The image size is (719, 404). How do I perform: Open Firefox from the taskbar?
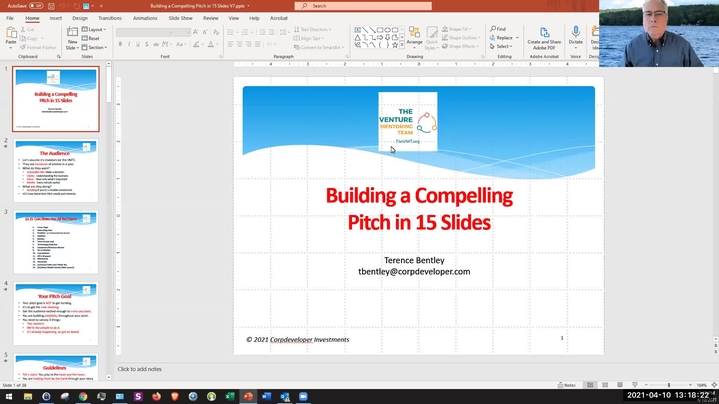click(156, 396)
